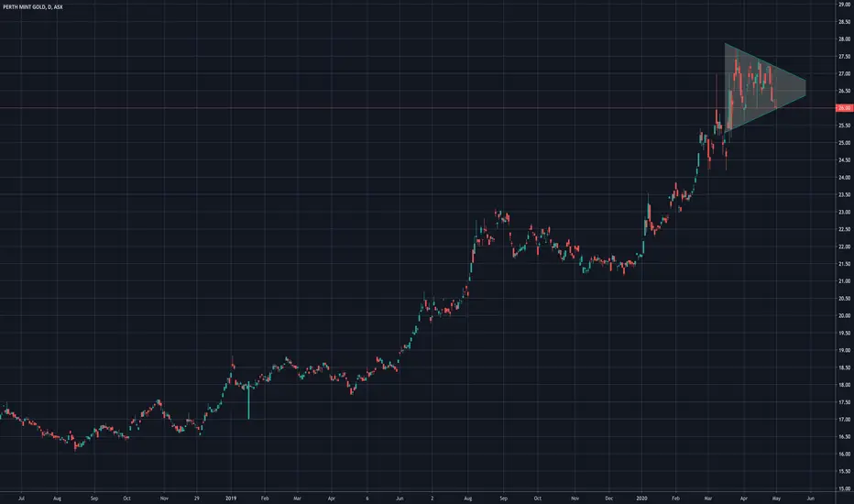Click the 16.00 price axis label
The width and height of the screenshot is (854, 504).
[844, 454]
